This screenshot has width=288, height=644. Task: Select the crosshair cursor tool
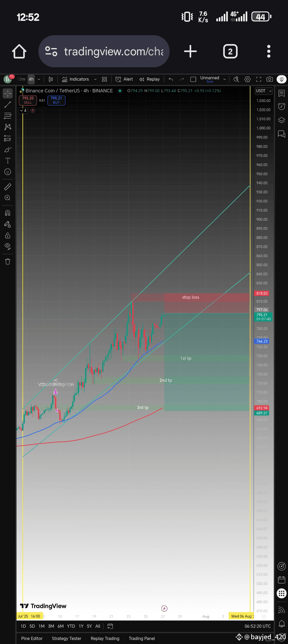pos(8,93)
